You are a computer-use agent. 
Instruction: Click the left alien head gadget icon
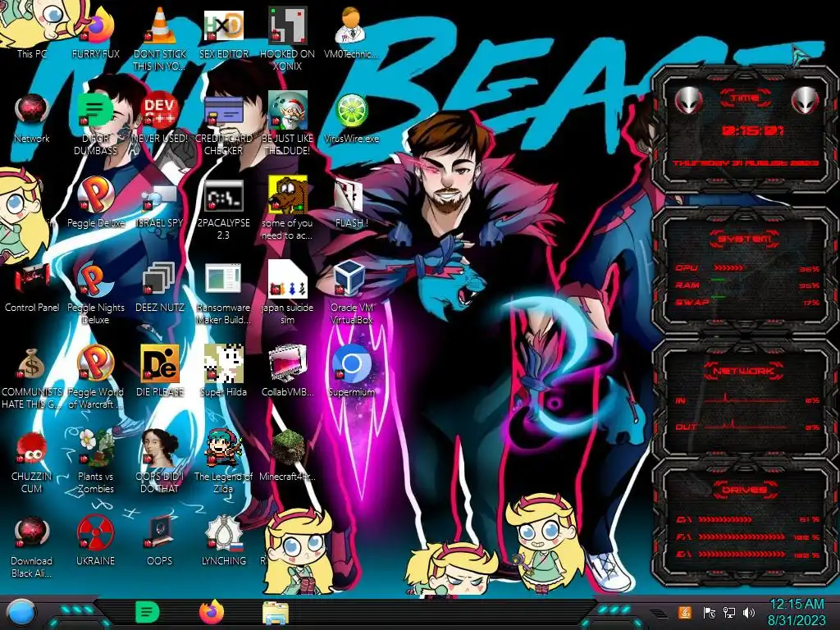pyautogui.click(x=688, y=99)
